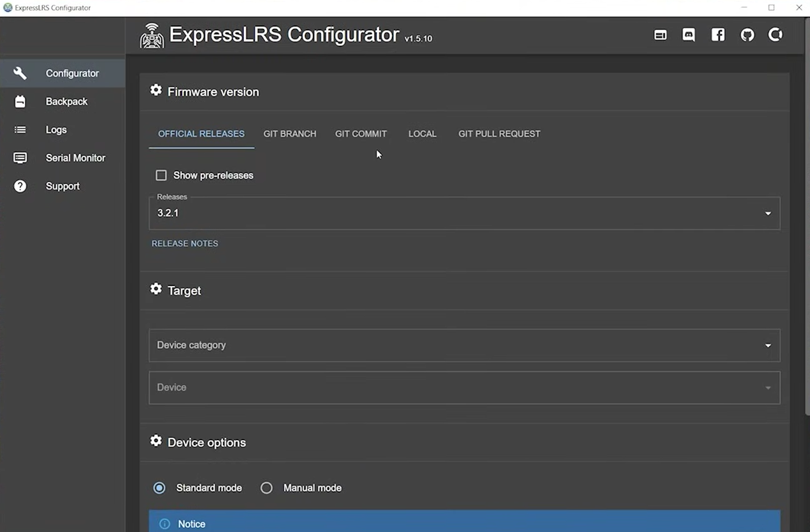Expand the Releases dropdown showing 3.2.1
This screenshot has height=532, width=810.
(x=464, y=213)
